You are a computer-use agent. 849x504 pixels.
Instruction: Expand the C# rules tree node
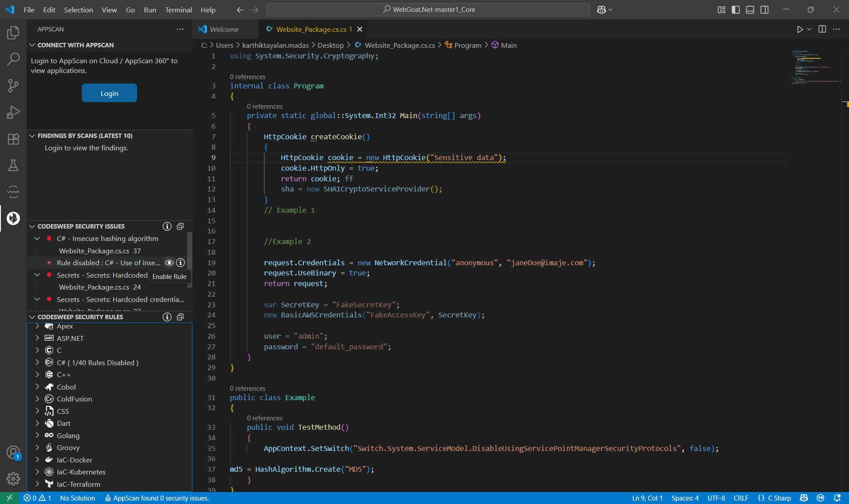coord(37,363)
